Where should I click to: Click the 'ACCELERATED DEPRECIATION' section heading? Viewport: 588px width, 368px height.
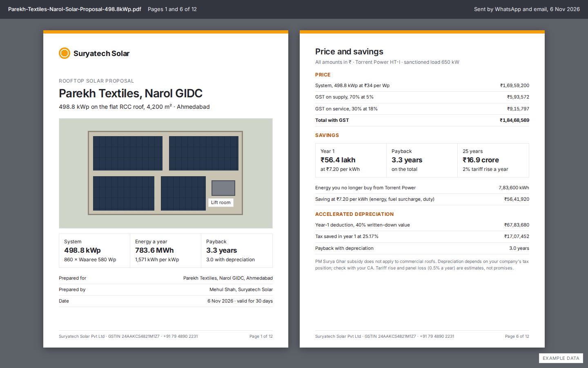pos(354,214)
